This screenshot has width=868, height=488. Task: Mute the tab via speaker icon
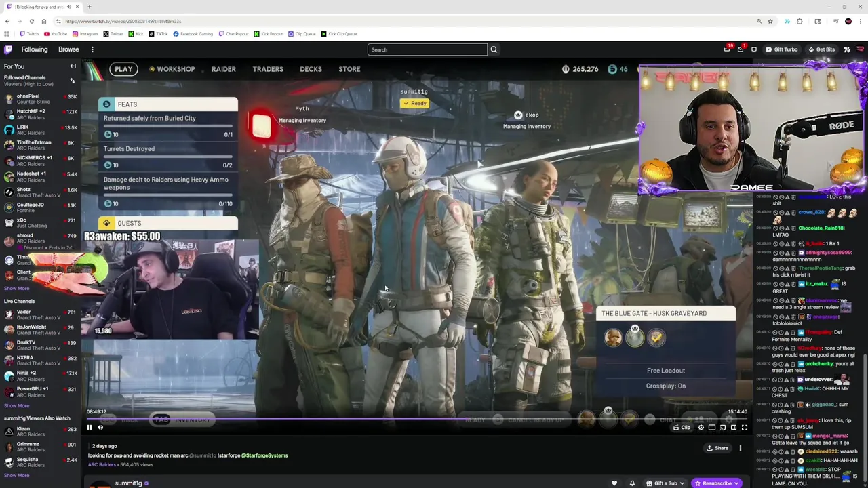[x=68, y=7]
